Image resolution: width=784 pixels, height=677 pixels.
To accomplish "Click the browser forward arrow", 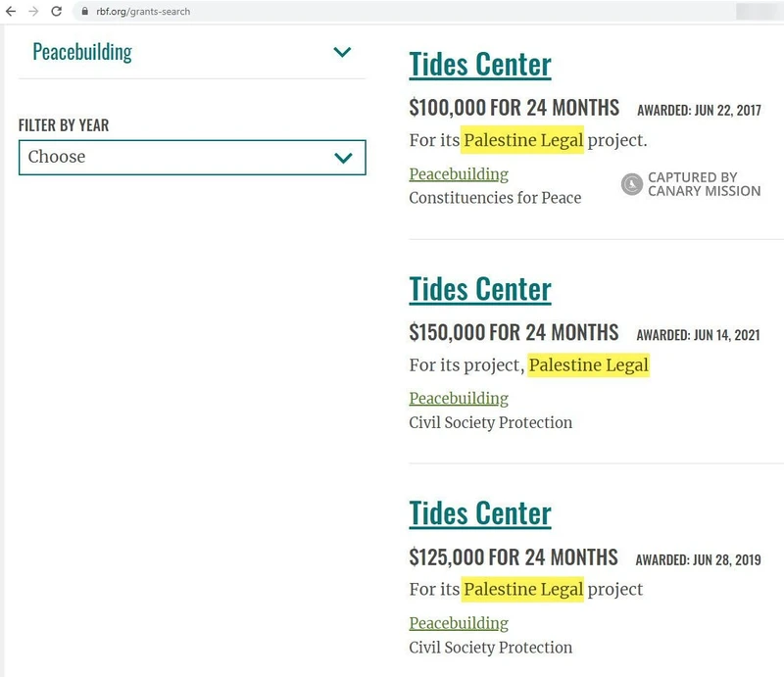I will tap(34, 12).
